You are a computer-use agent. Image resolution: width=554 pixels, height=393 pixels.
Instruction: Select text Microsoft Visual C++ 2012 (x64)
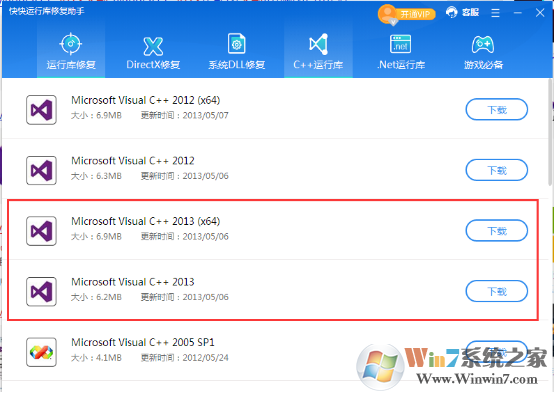pyautogui.click(x=146, y=100)
